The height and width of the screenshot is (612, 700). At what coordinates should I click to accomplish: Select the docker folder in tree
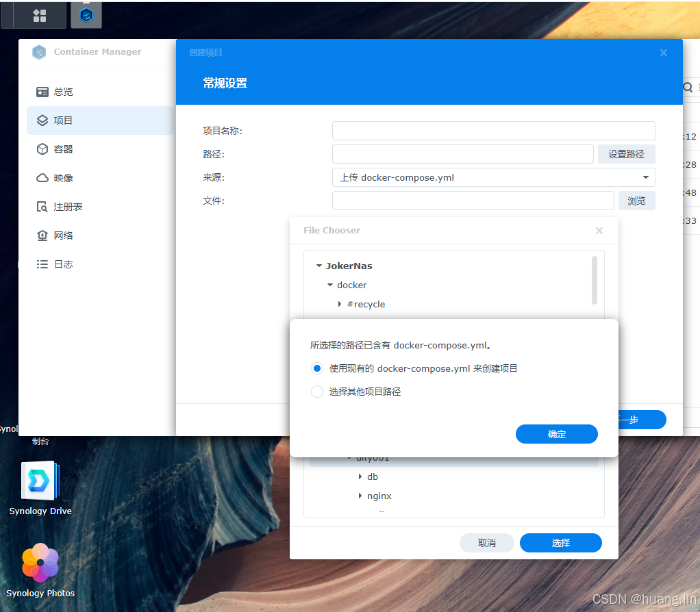tap(352, 285)
